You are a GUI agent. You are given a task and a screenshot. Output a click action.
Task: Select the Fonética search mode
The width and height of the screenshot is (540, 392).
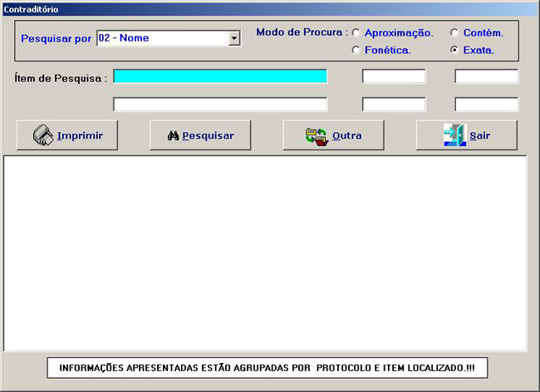pos(356,51)
